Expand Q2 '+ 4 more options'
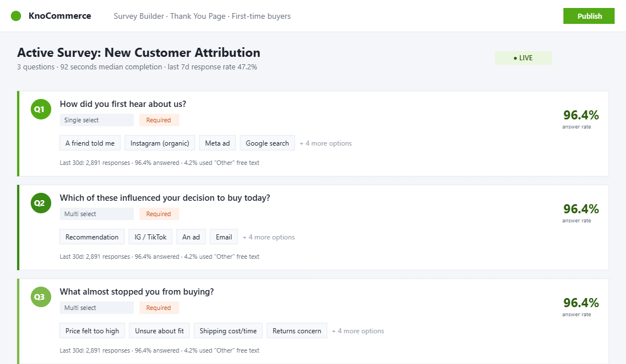The height and width of the screenshot is (364, 626). point(269,237)
